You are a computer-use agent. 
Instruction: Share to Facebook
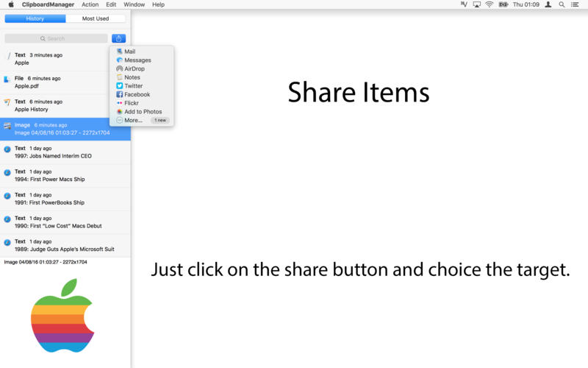pyautogui.click(x=141, y=95)
